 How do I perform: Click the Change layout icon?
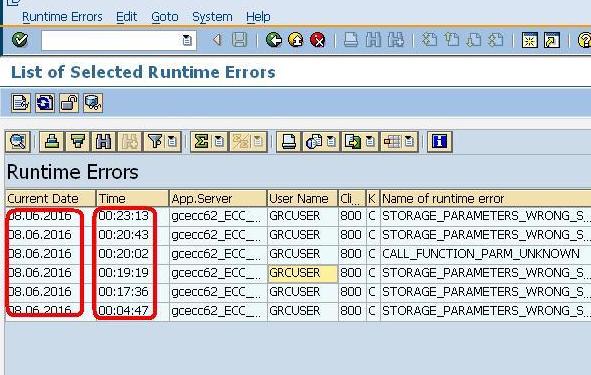tap(392, 142)
